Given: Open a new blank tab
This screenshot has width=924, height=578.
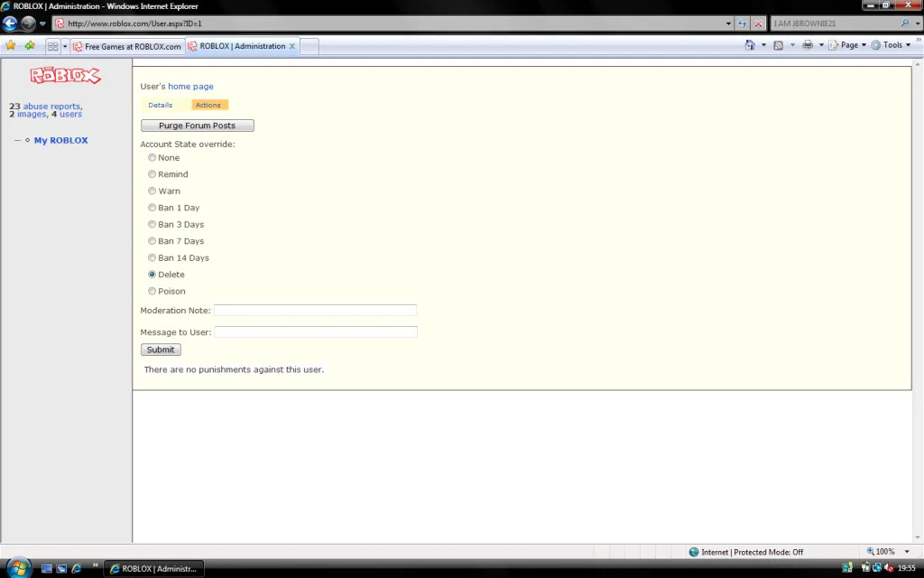Looking at the screenshot, I should [x=310, y=47].
